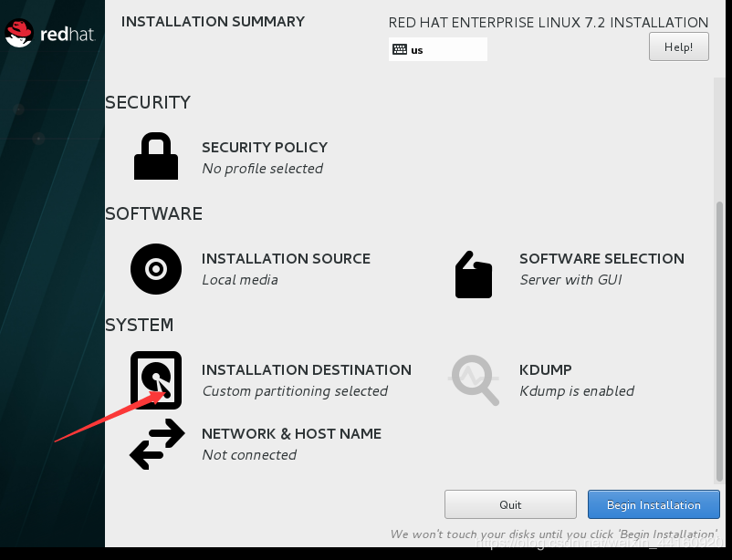This screenshot has height=560, width=732.
Task: Click the SECURITY section heading
Action: pyautogui.click(x=148, y=103)
